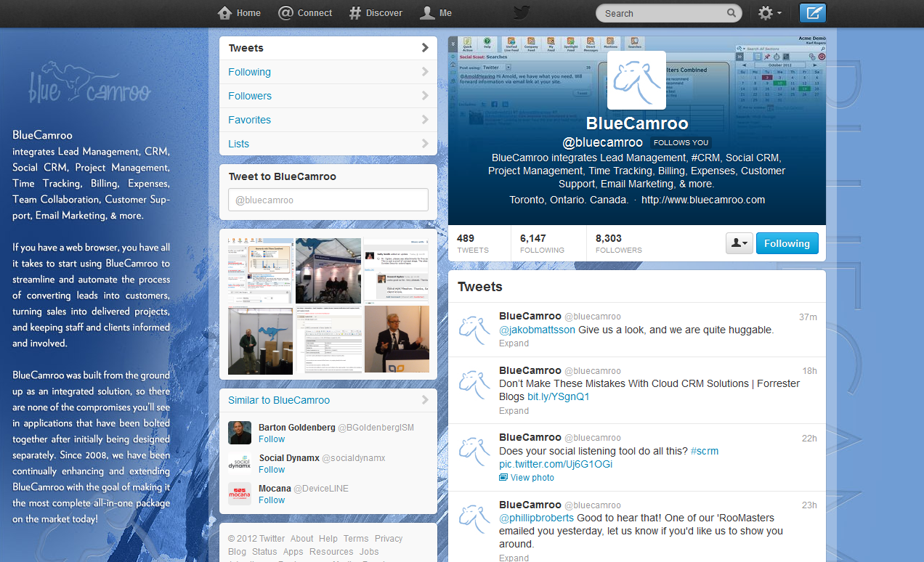Compose a new tweet with pencil icon
924x562 pixels.
tap(813, 13)
